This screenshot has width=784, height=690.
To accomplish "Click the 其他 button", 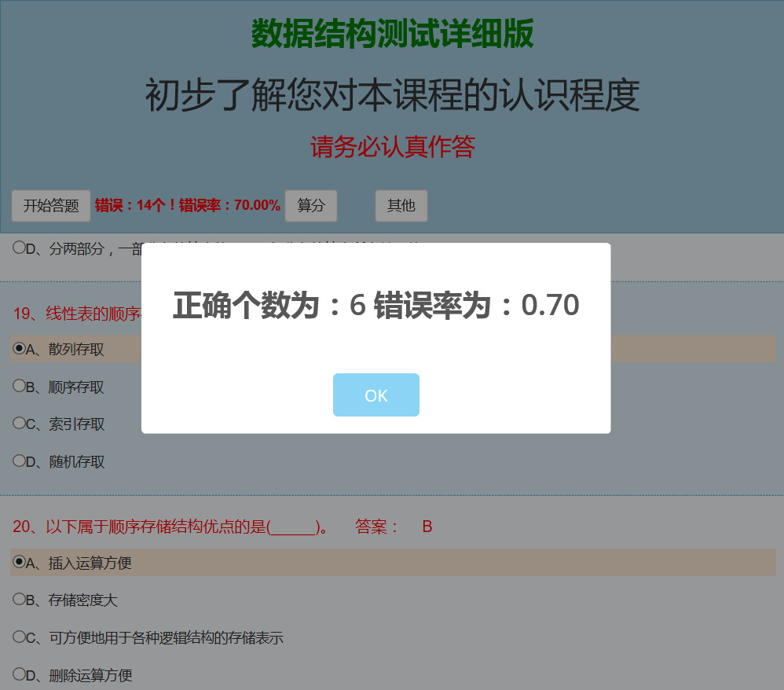I will pos(401,205).
